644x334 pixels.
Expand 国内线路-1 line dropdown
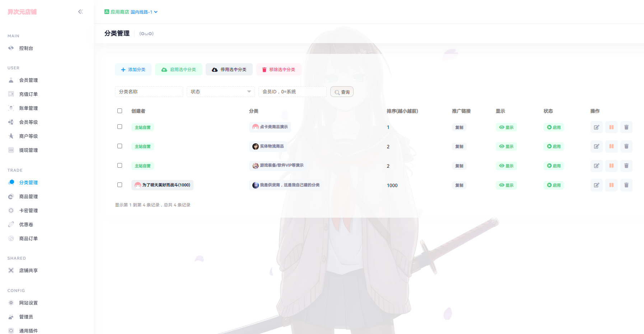(144, 12)
